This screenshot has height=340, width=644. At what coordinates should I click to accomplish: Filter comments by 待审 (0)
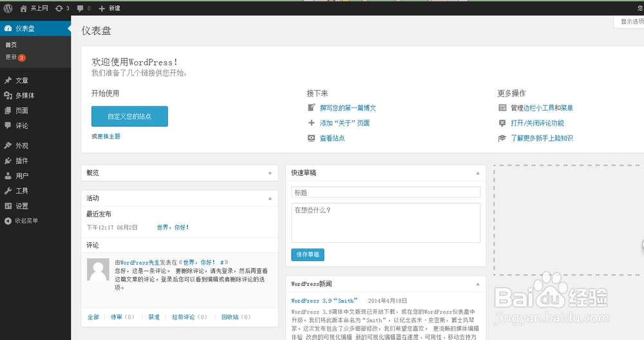point(122,317)
